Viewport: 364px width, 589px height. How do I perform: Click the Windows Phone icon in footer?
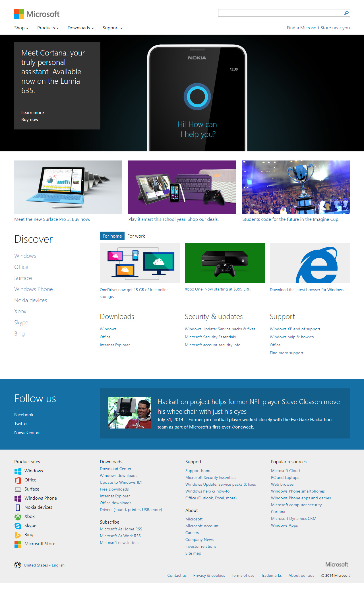[x=18, y=499]
